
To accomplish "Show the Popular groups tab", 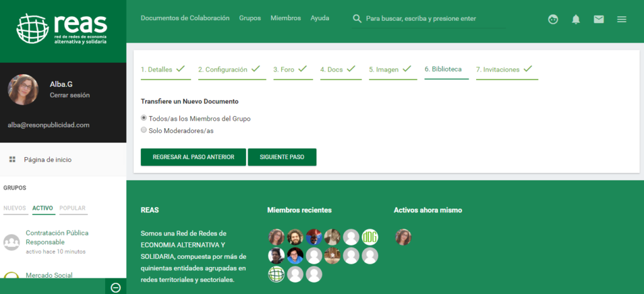I will 72,208.
